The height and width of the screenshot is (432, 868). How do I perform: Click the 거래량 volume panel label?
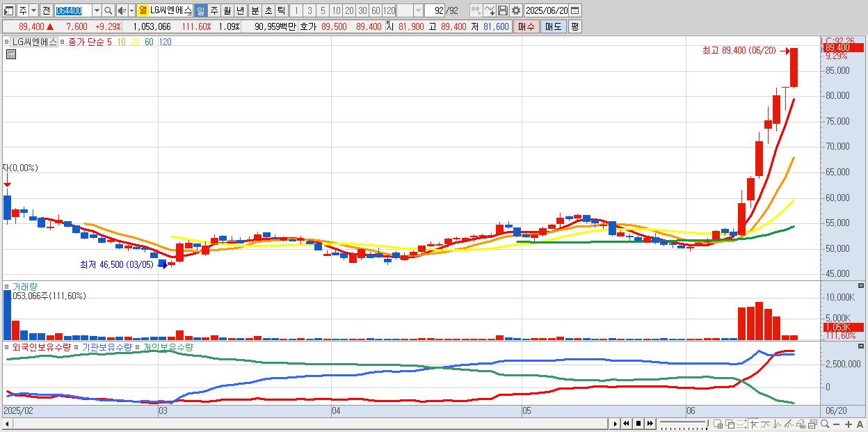pyautogui.click(x=25, y=286)
